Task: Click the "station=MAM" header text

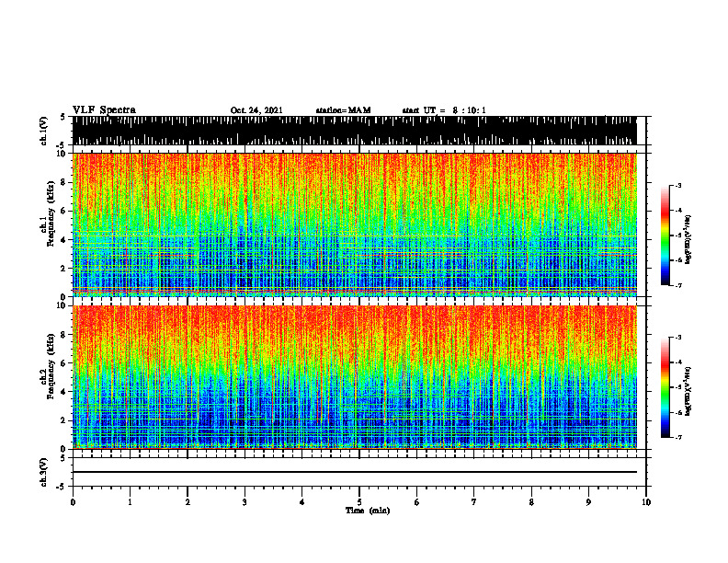Action: click(x=343, y=110)
